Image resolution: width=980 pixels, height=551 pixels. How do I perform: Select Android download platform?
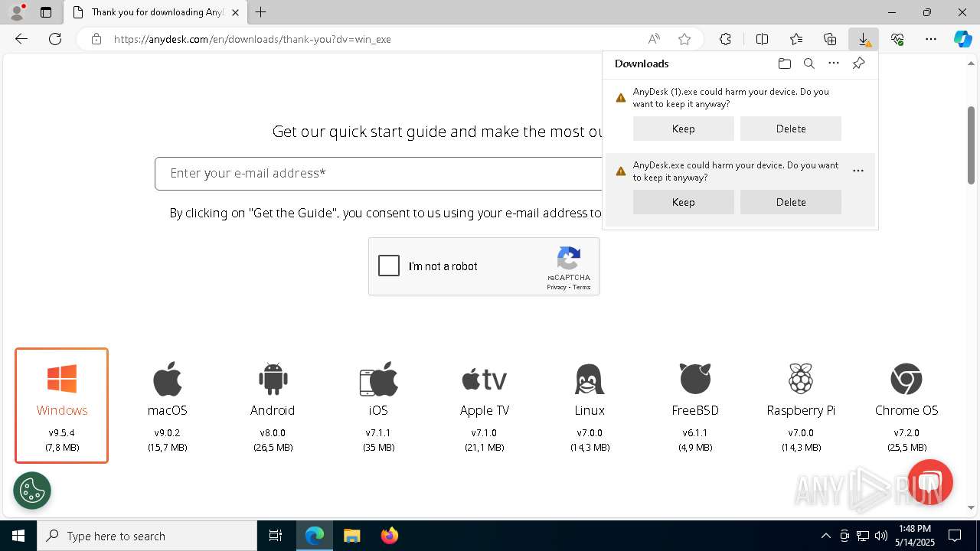[273, 406]
